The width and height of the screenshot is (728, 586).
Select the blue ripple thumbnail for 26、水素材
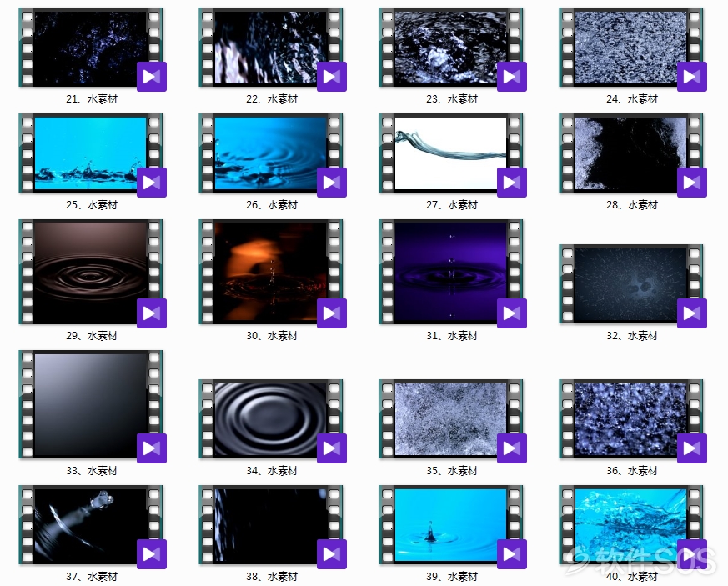(x=271, y=153)
